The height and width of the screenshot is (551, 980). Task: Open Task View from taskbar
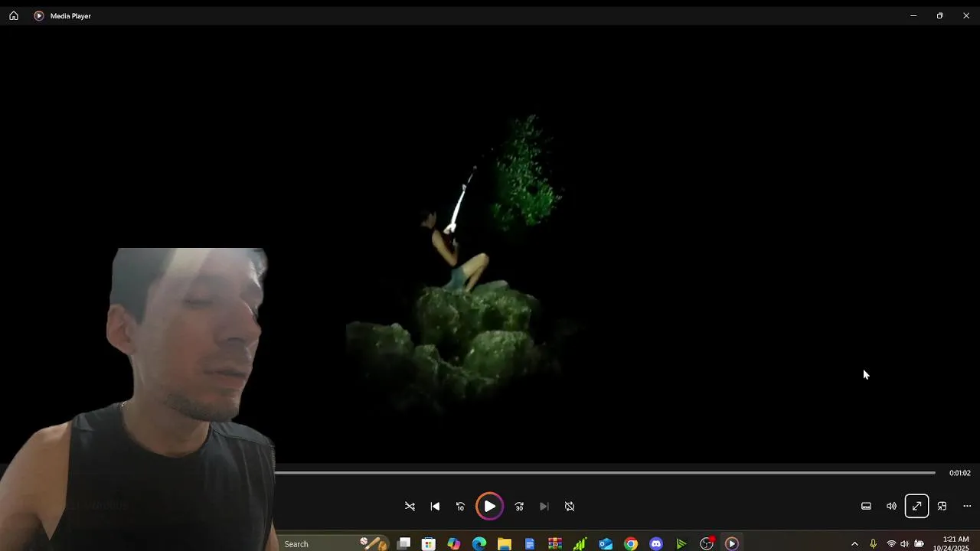point(403,543)
